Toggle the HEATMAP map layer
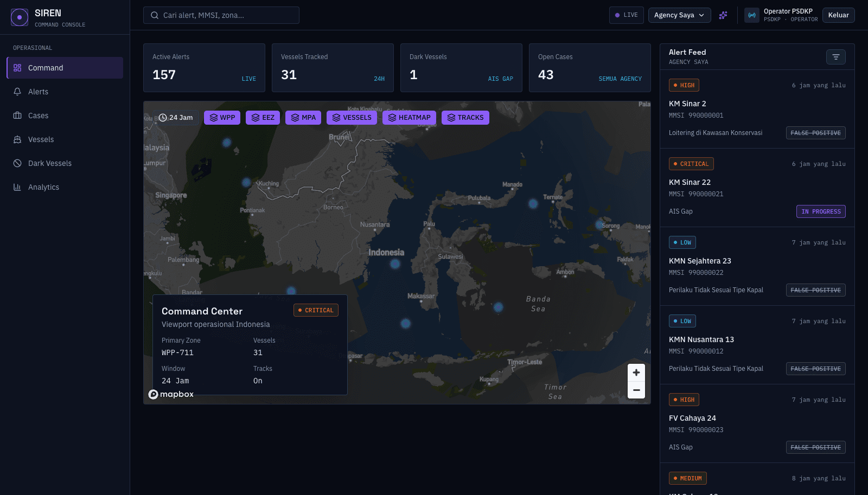 pyautogui.click(x=409, y=118)
